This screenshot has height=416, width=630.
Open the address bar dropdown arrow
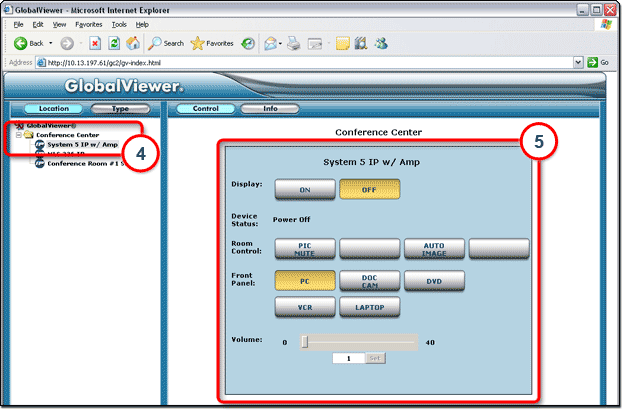coord(579,62)
